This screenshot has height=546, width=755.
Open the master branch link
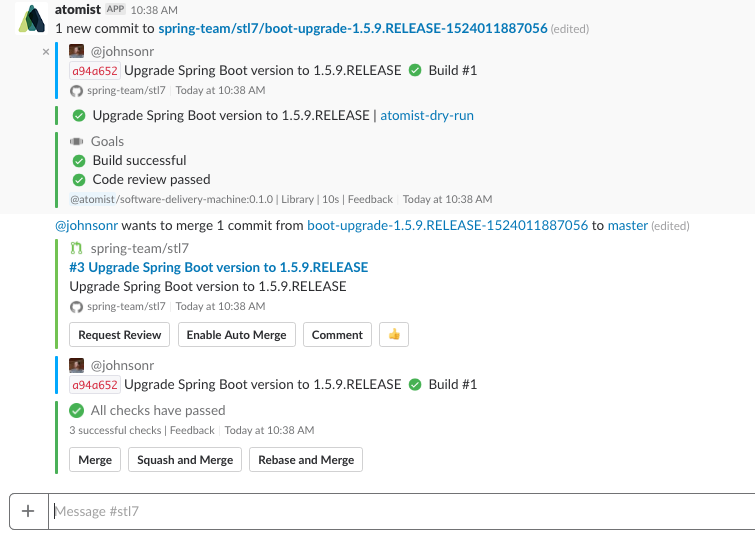[x=628, y=226]
